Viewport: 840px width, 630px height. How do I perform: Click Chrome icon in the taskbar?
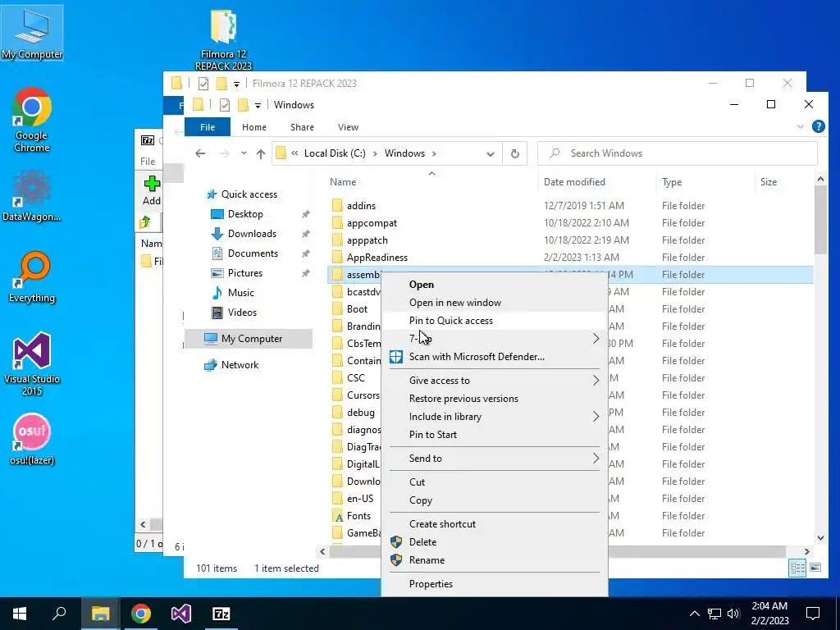click(x=141, y=614)
